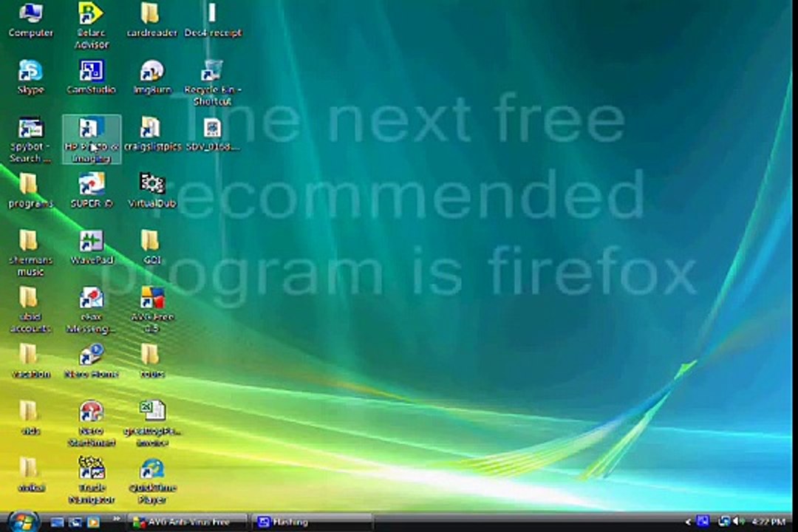Open the GDI folder
Viewport: 798px width, 532px height.
[151, 248]
